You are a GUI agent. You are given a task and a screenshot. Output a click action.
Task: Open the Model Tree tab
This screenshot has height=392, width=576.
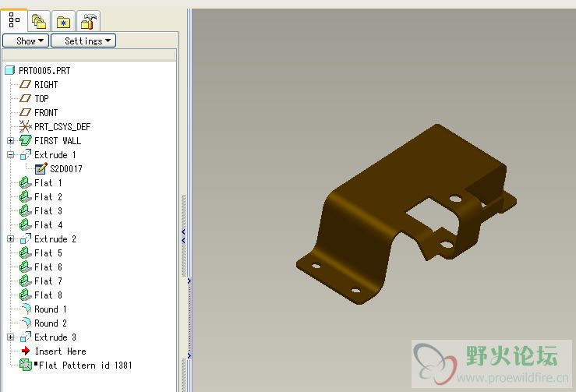click(14, 20)
